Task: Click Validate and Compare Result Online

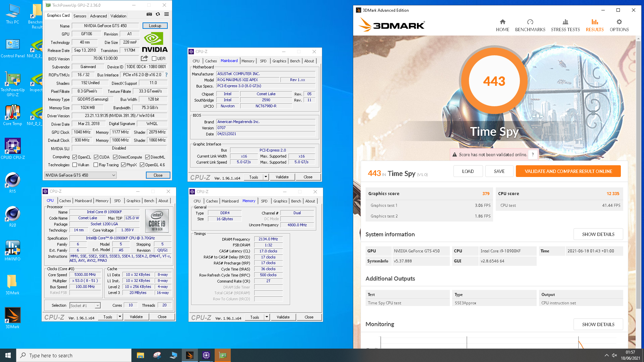Action: [x=568, y=171]
